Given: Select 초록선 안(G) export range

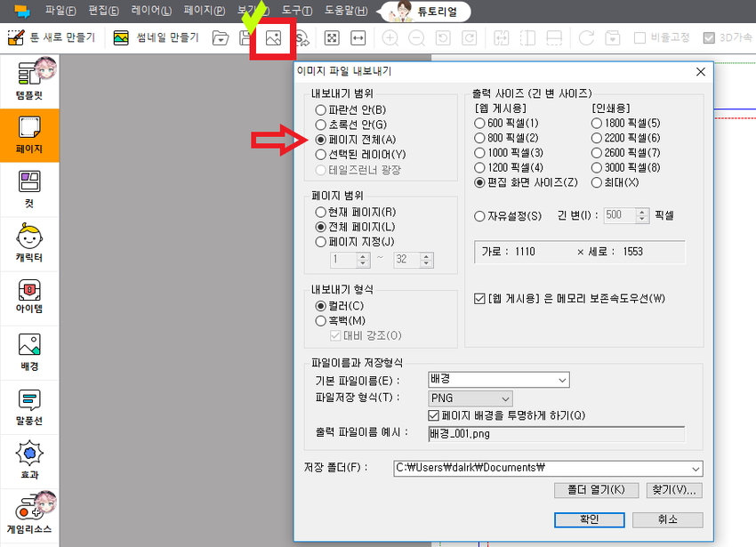Looking at the screenshot, I should (350, 125).
